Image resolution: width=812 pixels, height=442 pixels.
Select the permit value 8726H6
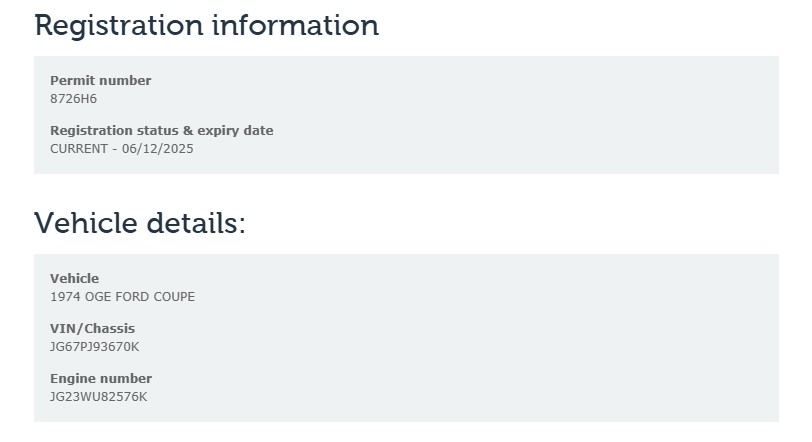(x=73, y=98)
